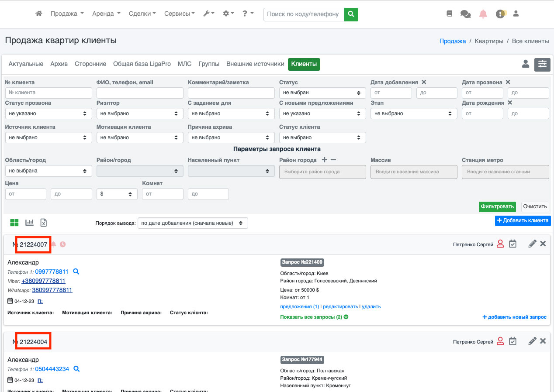
Task: Switch to the Архив tab
Action: click(59, 64)
